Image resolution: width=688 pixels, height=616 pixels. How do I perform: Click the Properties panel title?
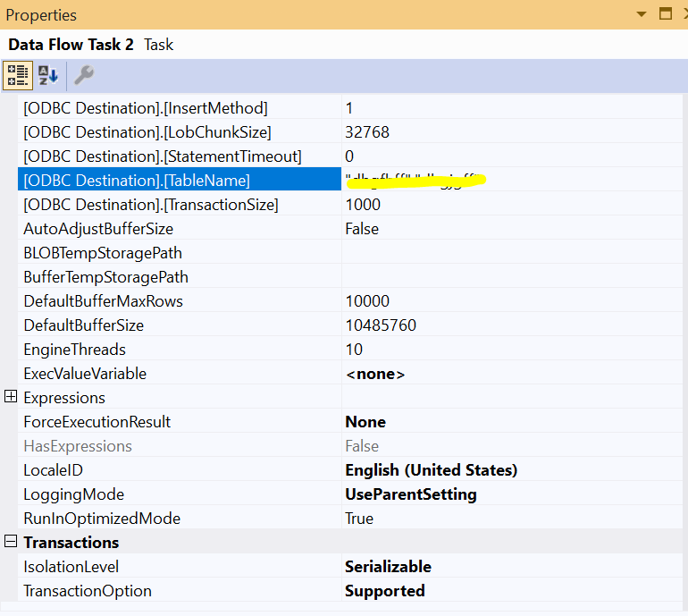41,15
